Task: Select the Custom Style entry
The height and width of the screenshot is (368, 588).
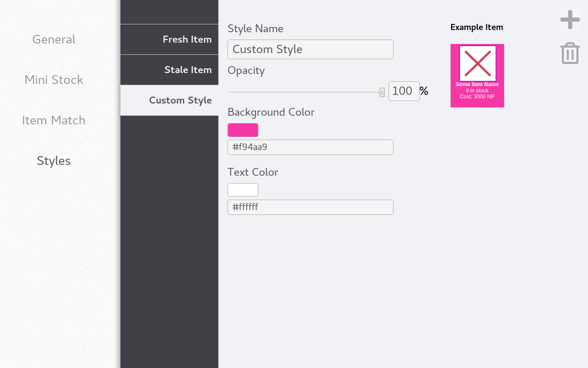Action: [170, 100]
